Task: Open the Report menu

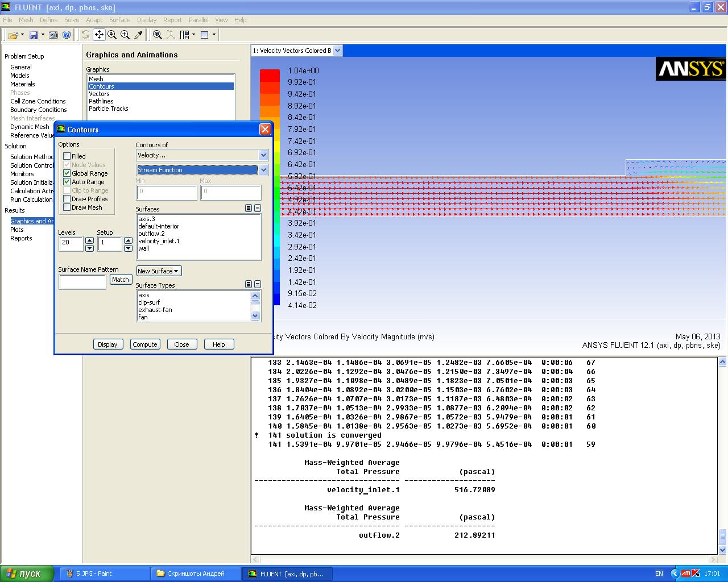Action: (x=173, y=20)
